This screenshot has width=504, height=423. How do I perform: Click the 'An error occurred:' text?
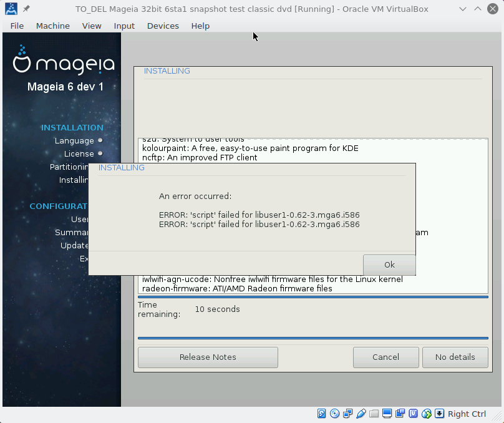click(x=195, y=196)
